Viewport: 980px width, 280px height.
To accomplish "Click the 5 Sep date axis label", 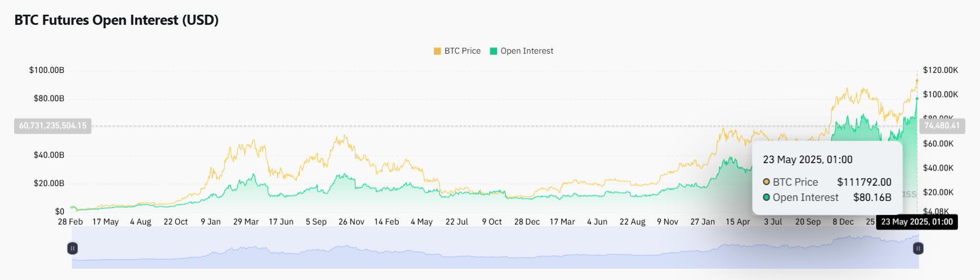I will pyautogui.click(x=316, y=222).
